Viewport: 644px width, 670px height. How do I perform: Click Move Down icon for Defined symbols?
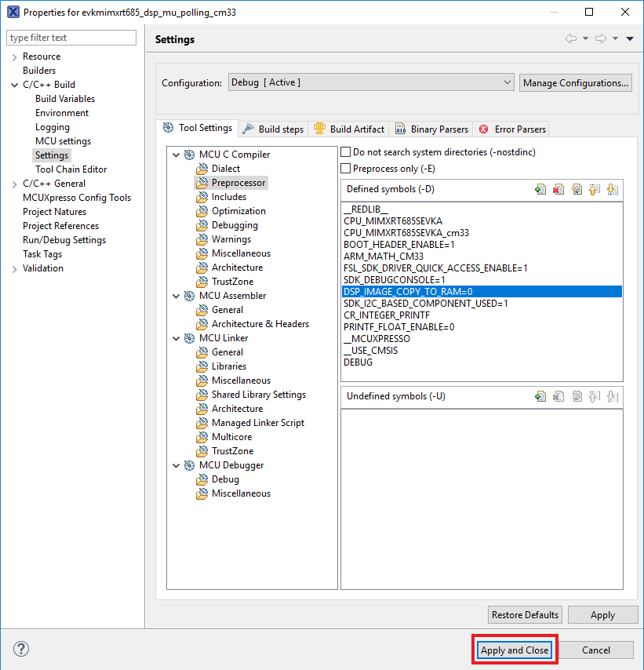point(613,189)
